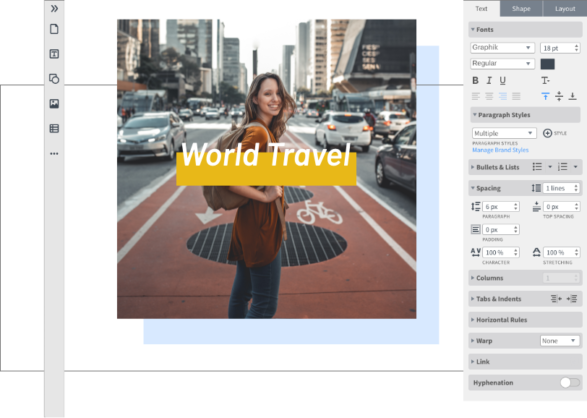Open the Shapes tool in sidebar

coord(54,79)
